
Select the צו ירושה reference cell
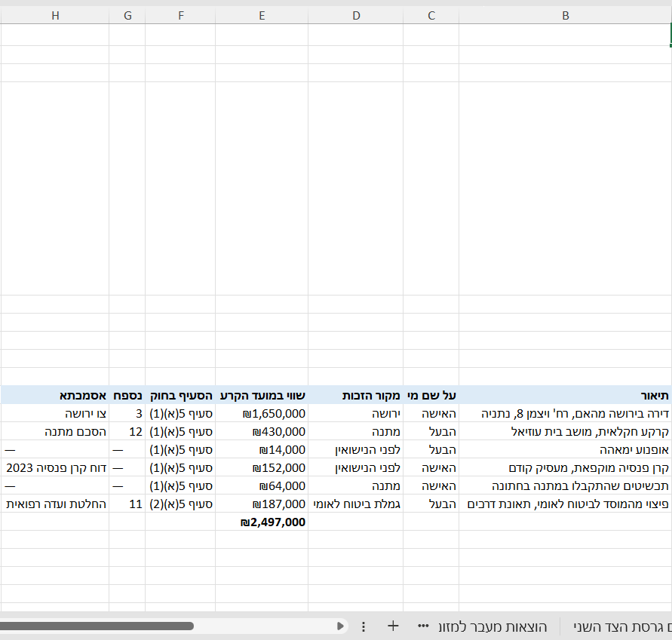point(55,413)
